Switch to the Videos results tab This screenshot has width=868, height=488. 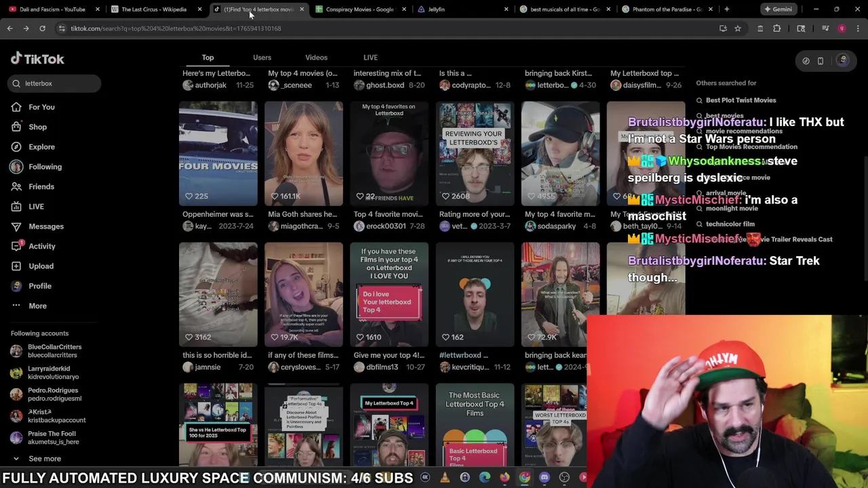pos(316,58)
